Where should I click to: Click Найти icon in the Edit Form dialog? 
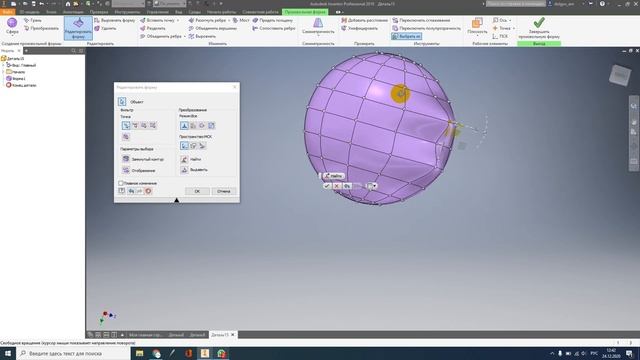tap(184, 159)
